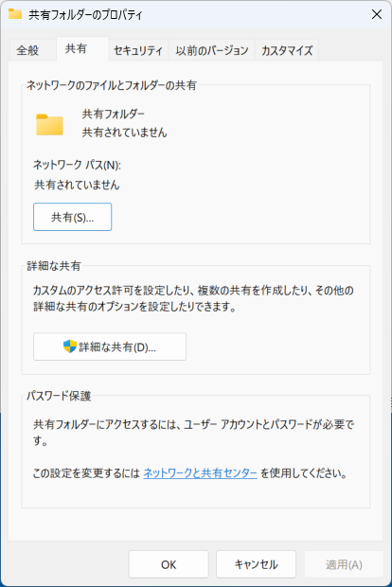Click the 詳細な共有 group heading
The width and height of the screenshot is (392, 587).
(54, 266)
